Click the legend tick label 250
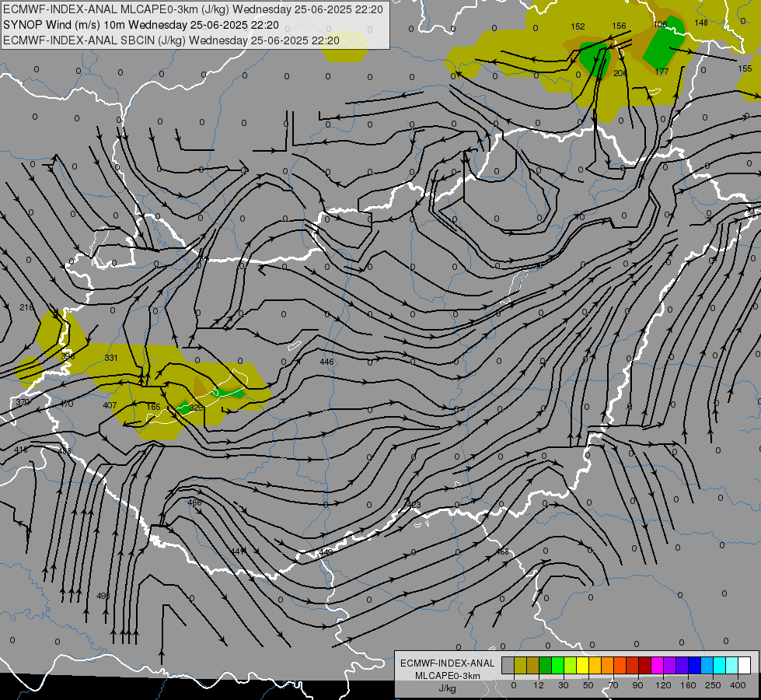 [713, 685]
